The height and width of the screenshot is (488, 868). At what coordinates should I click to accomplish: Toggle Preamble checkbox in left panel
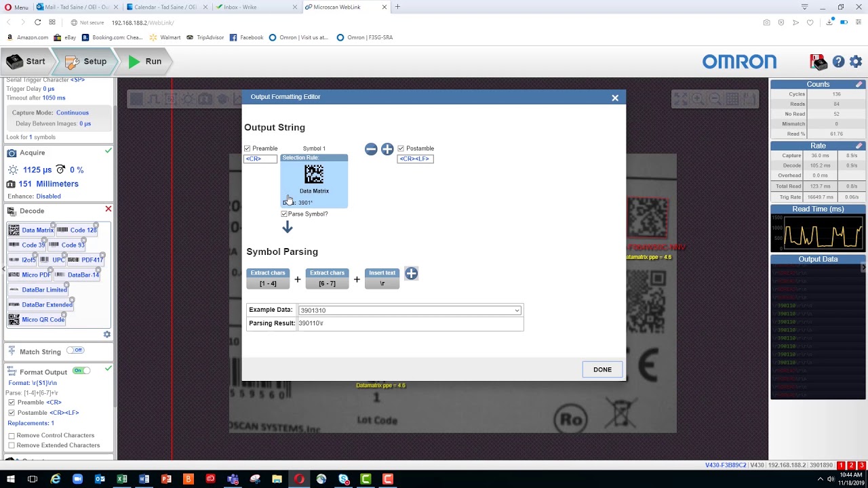[12, 403]
